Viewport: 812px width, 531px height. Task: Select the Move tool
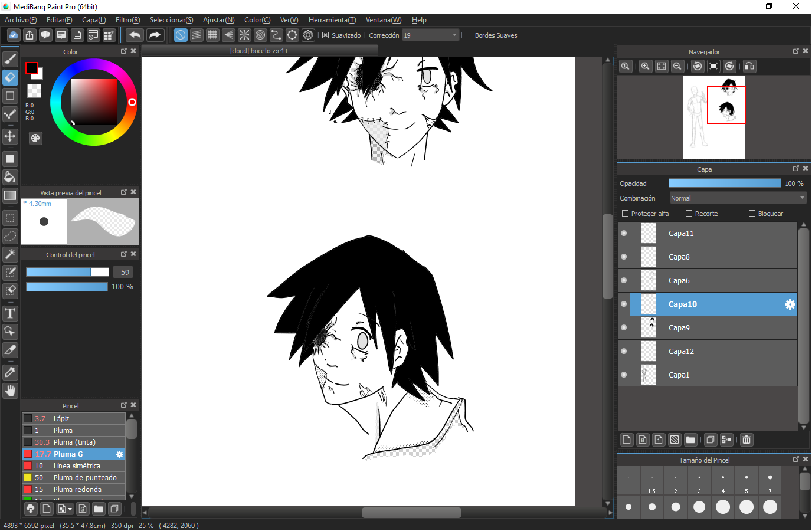pos(10,136)
